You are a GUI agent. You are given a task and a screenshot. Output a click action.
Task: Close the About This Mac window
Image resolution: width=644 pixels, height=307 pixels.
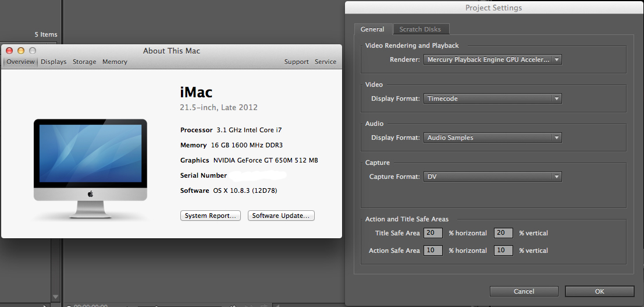pos(9,51)
